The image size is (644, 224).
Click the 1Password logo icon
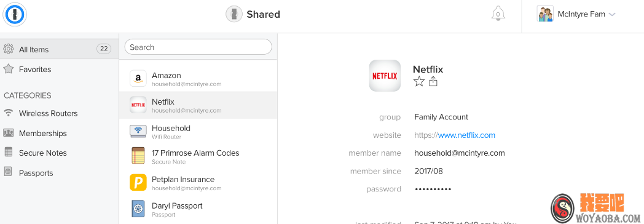click(x=15, y=14)
